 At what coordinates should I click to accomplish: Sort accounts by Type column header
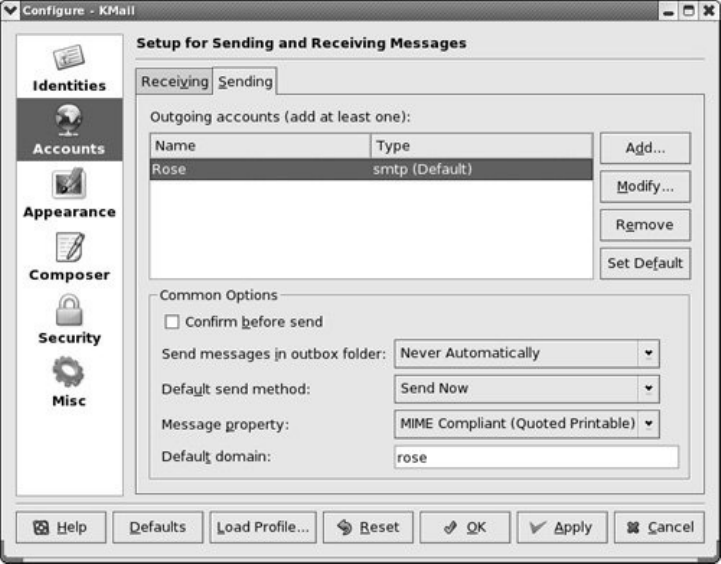coord(481,146)
